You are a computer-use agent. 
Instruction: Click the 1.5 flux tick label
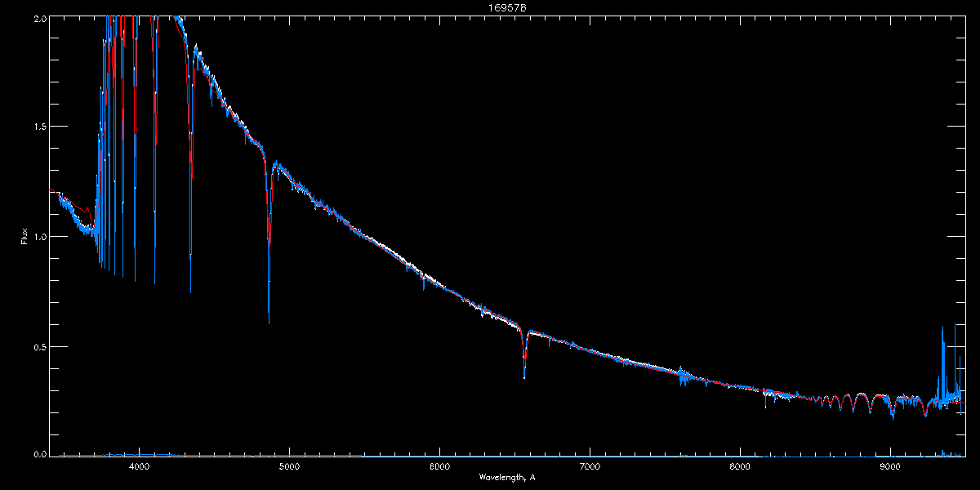coord(39,127)
